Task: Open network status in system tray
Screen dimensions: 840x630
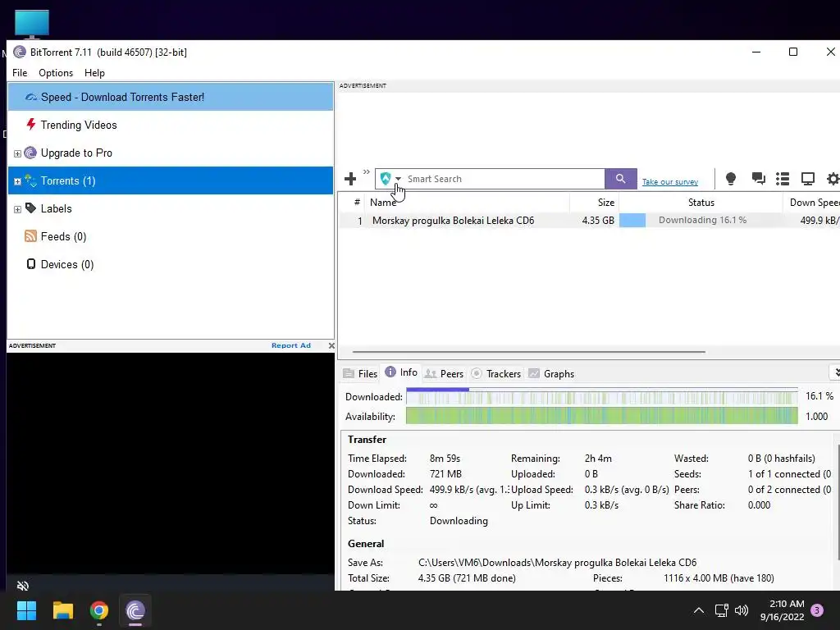Action: 721,610
